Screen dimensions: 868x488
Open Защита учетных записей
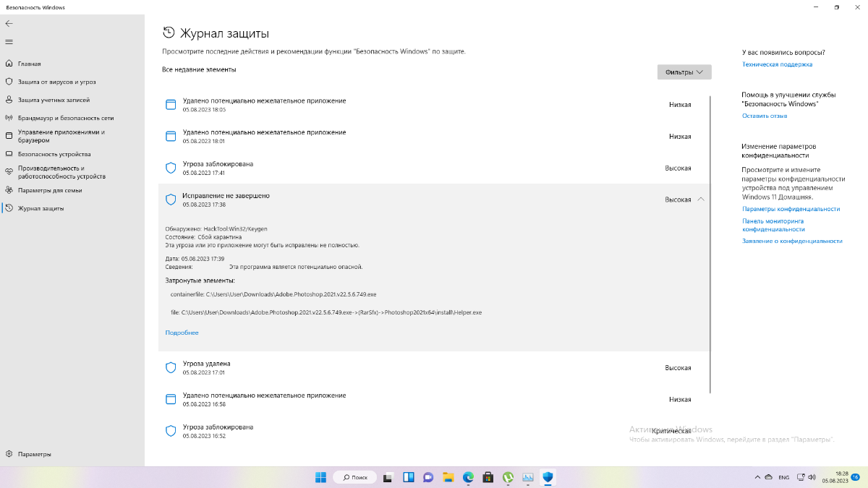tap(54, 100)
